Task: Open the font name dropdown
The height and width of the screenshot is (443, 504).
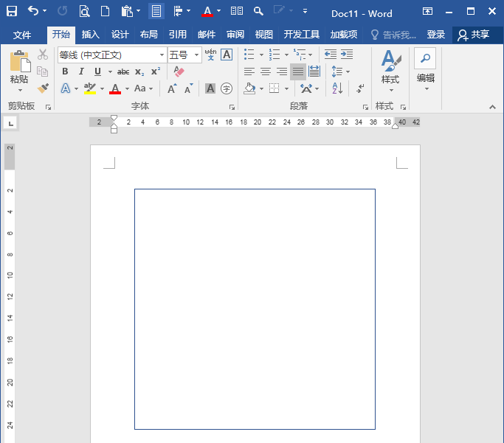Action: coord(162,55)
